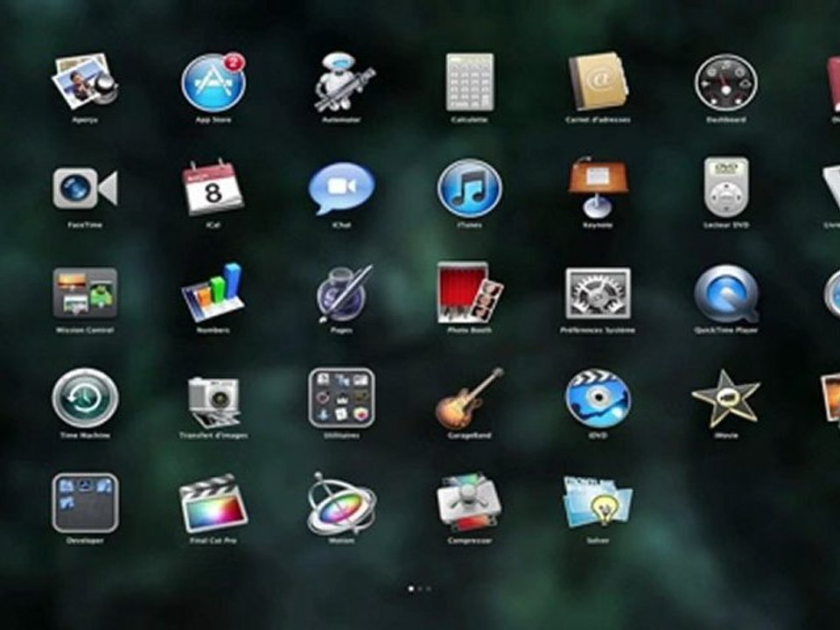Image resolution: width=840 pixels, height=630 pixels.
Task: Launch iMovie star icon
Action: pyautogui.click(x=726, y=398)
